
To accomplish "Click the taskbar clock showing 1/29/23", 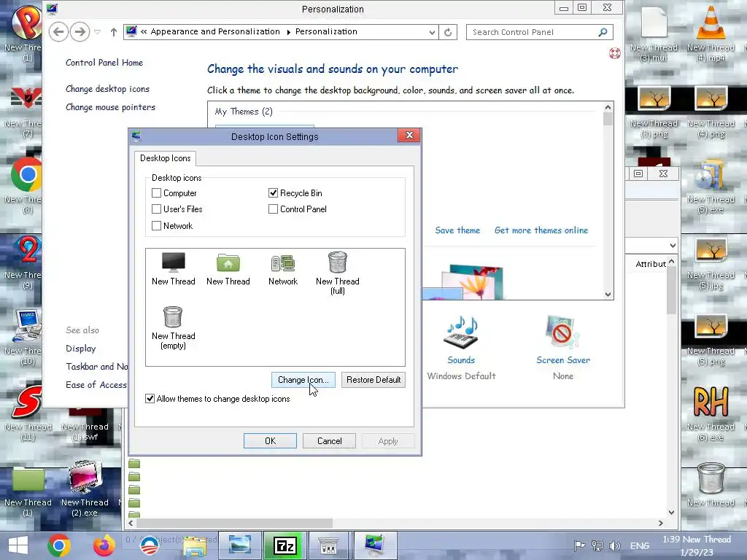I will pyautogui.click(x=697, y=545).
